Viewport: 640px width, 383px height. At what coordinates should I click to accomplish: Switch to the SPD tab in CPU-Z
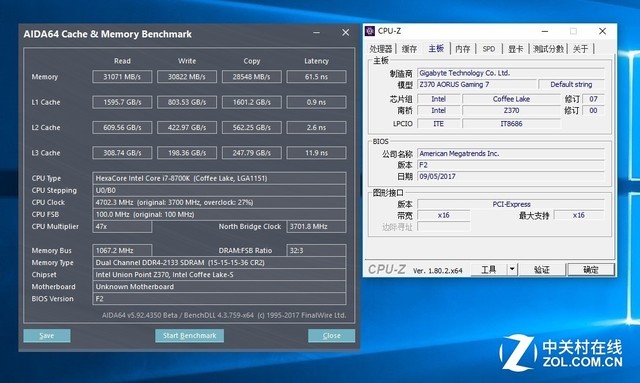tap(489, 49)
